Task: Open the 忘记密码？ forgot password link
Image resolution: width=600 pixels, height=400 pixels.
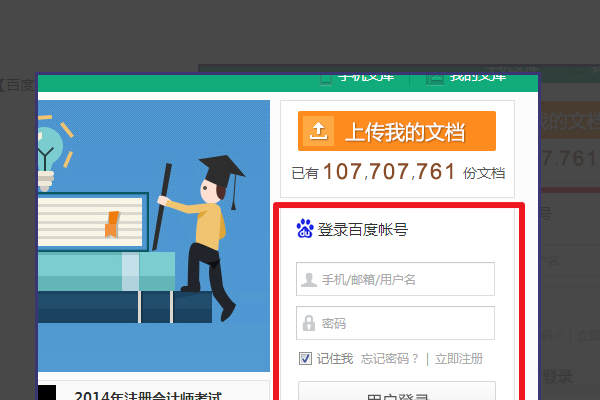Action: coord(390,359)
